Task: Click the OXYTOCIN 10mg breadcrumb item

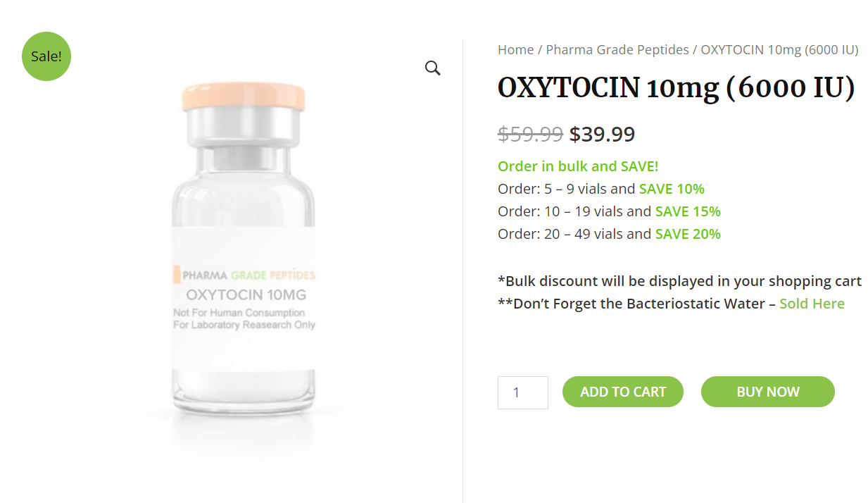Action: pyautogui.click(x=779, y=50)
